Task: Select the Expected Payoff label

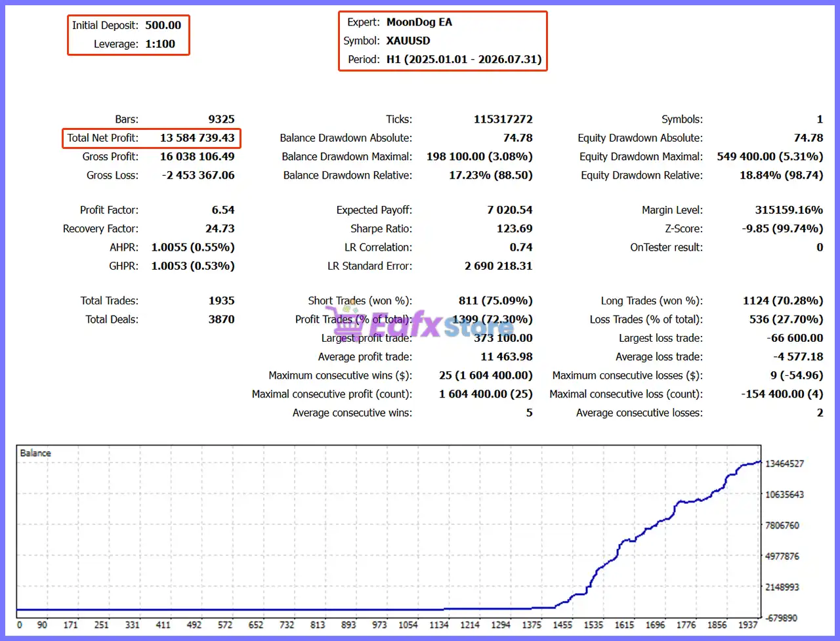Action: click(374, 210)
